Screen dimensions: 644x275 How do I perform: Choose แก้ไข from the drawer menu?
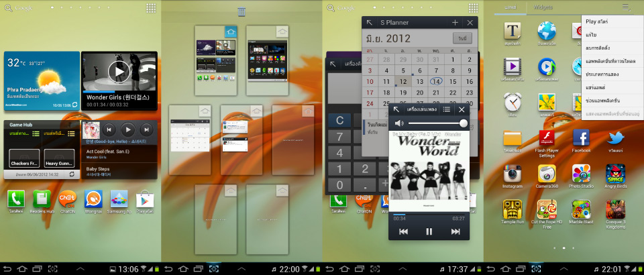coord(612,35)
